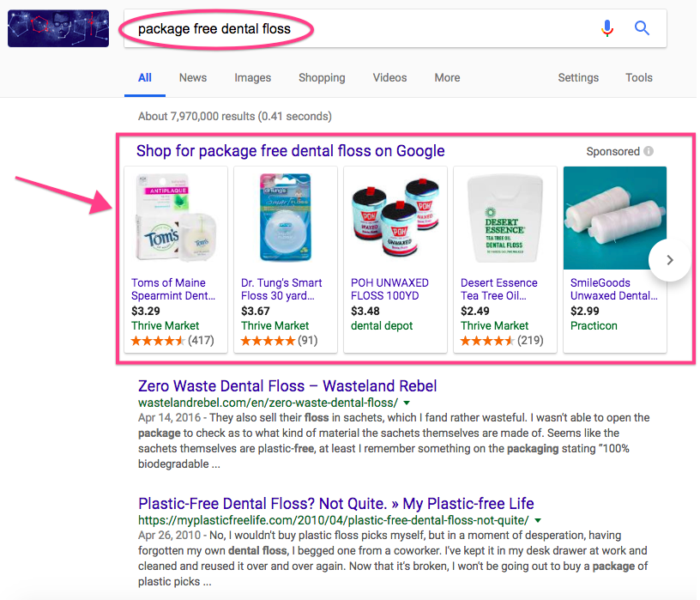Expand dropdown arrow beside wastelandrebel.com URL
The width and height of the screenshot is (700, 600).
(407, 403)
